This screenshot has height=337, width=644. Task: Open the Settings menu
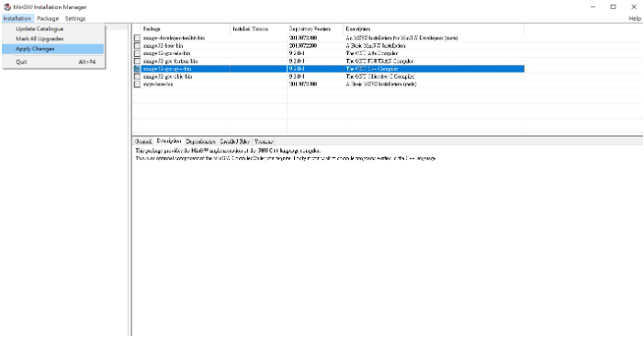click(75, 18)
